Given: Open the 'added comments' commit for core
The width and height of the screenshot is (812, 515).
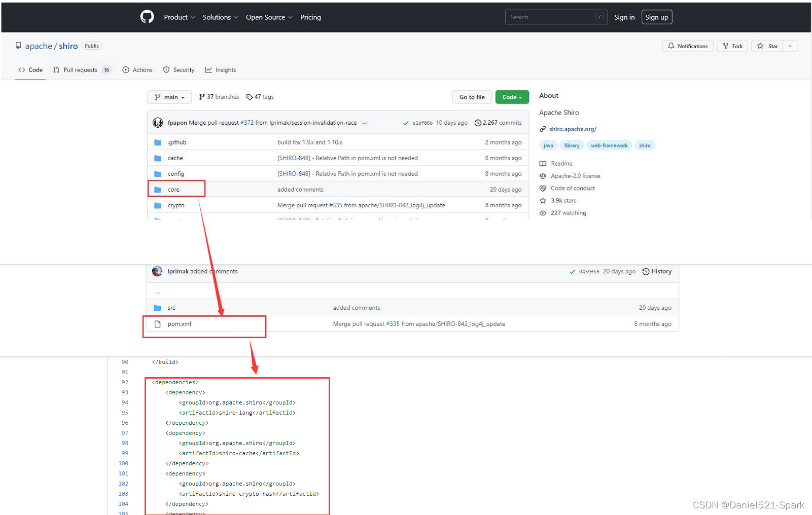Looking at the screenshot, I should [300, 190].
